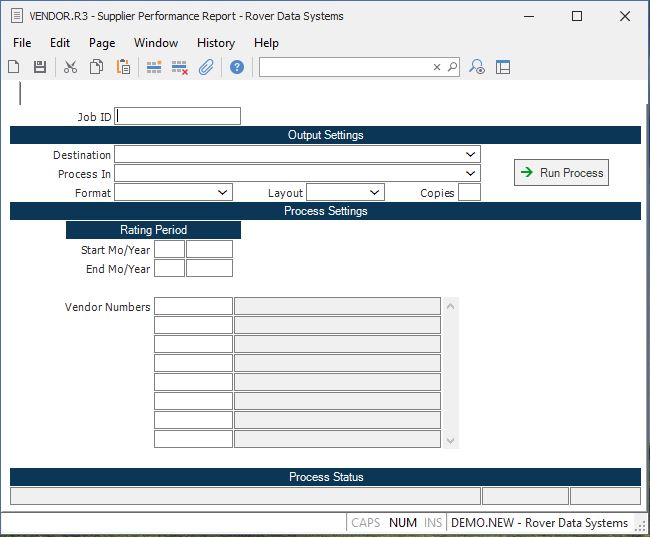The image size is (650, 537).
Task: Click the delete row toolbar icon
Action: point(180,67)
